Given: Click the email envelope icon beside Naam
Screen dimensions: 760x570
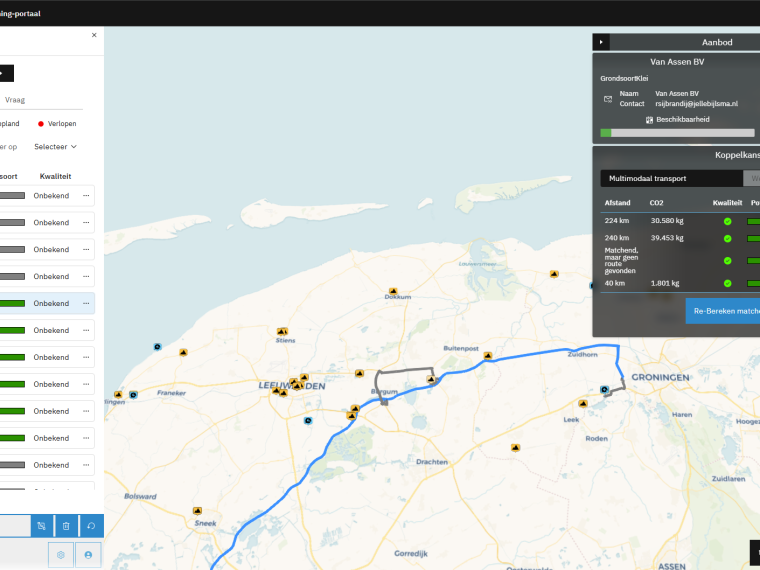Looking at the screenshot, I should [x=608, y=99].
